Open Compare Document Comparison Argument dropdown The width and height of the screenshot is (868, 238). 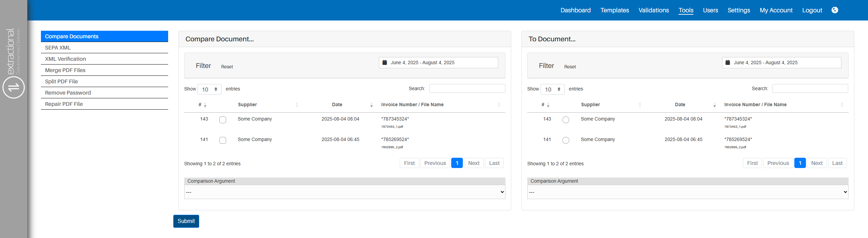[x=344, y=192]
